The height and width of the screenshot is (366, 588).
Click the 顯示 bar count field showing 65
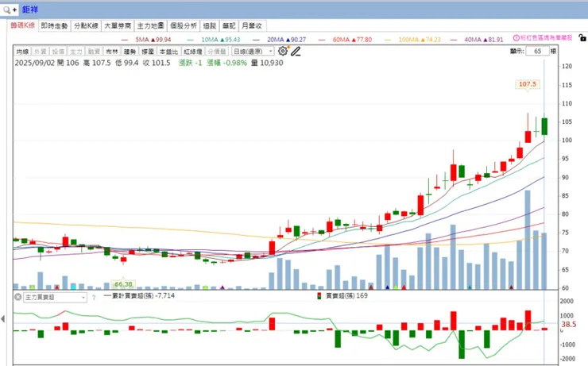pyautogui.click(x=537, y=51)
